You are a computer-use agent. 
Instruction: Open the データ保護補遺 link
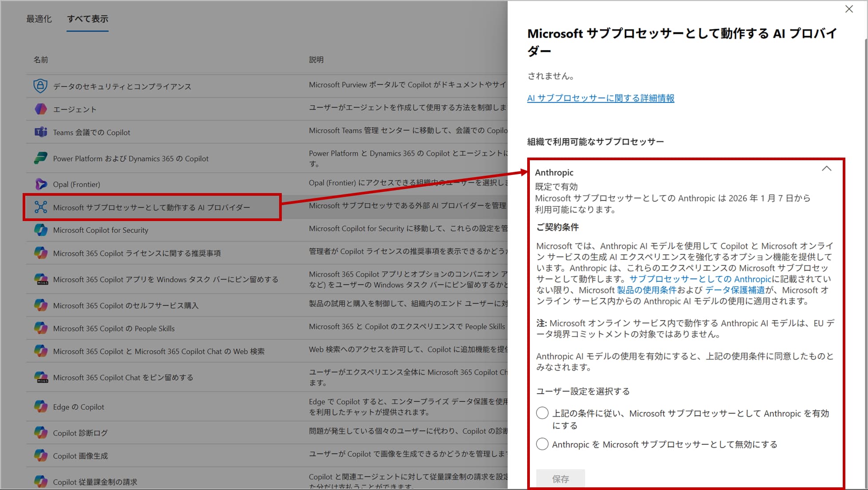coord(735,290)
